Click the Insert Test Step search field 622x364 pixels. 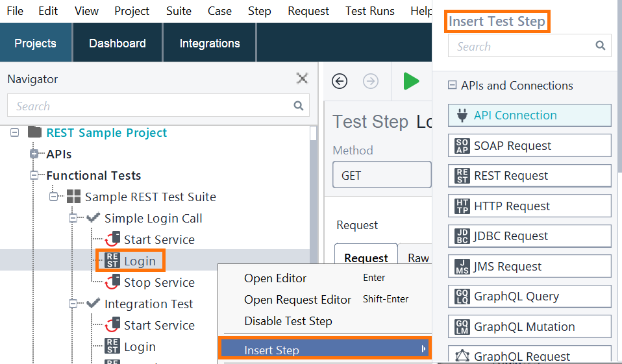point(529,45)
